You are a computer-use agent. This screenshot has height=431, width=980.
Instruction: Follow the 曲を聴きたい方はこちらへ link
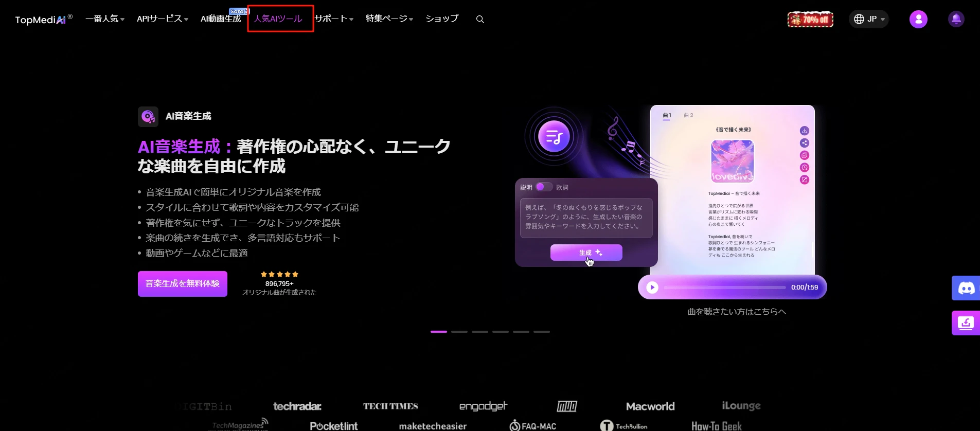[737, 312]
